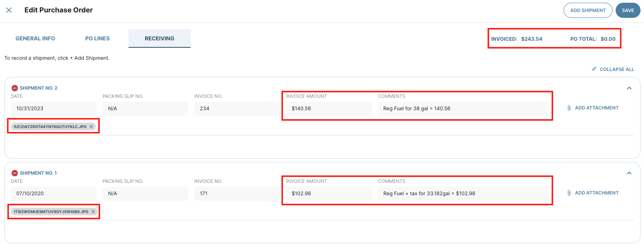
Task: Remove attachment IT8I2WCMUE9MTUV8GYJ58HSB6.JPG
Action: pos(93,212)
